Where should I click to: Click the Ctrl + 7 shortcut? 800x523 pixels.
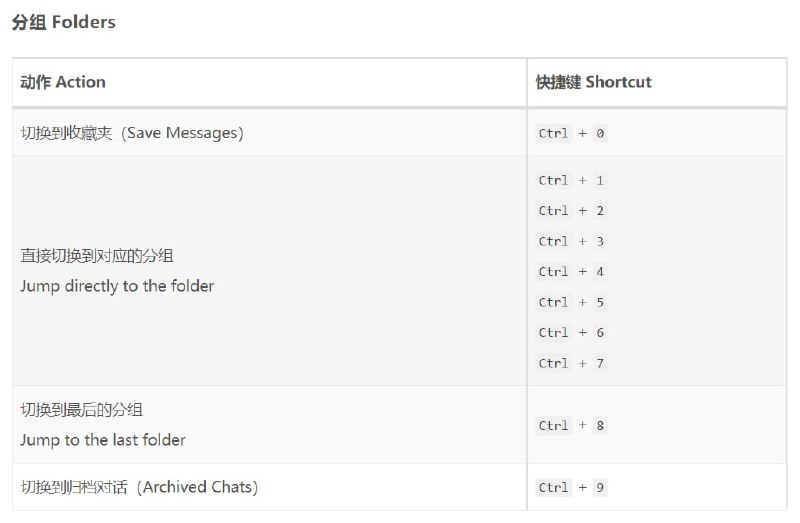(571, 363)
